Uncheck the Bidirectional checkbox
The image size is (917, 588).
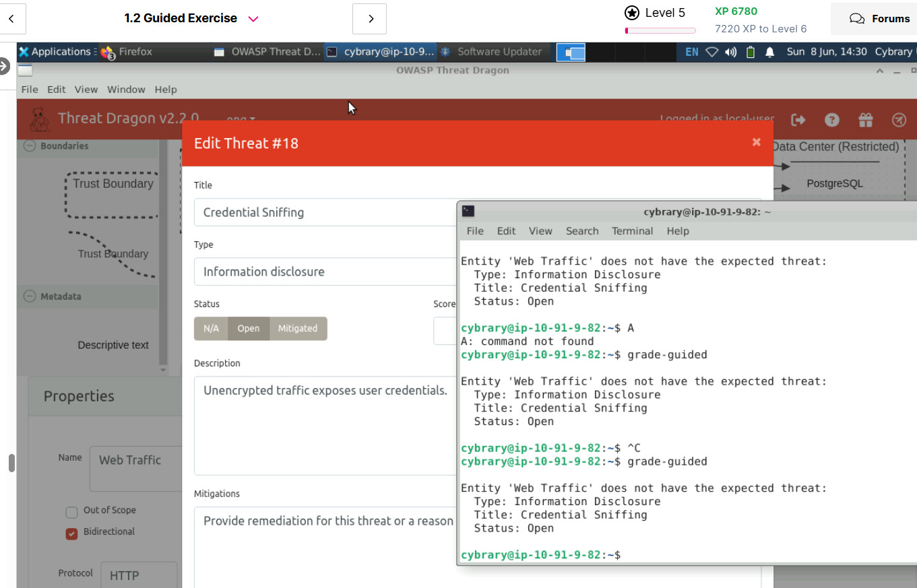(72, 533)
